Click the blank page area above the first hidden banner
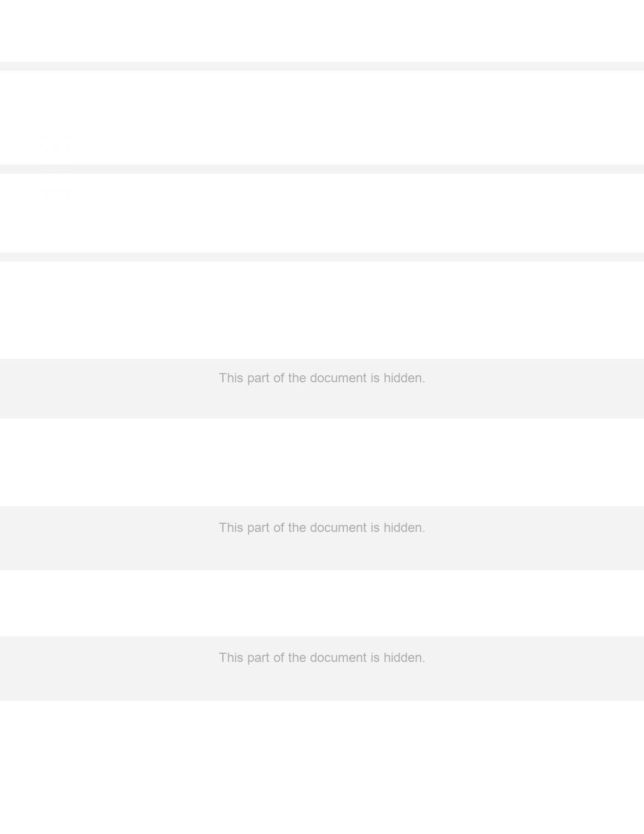The height and width of the screenshot is (834, 644). (x=322, y=310)
